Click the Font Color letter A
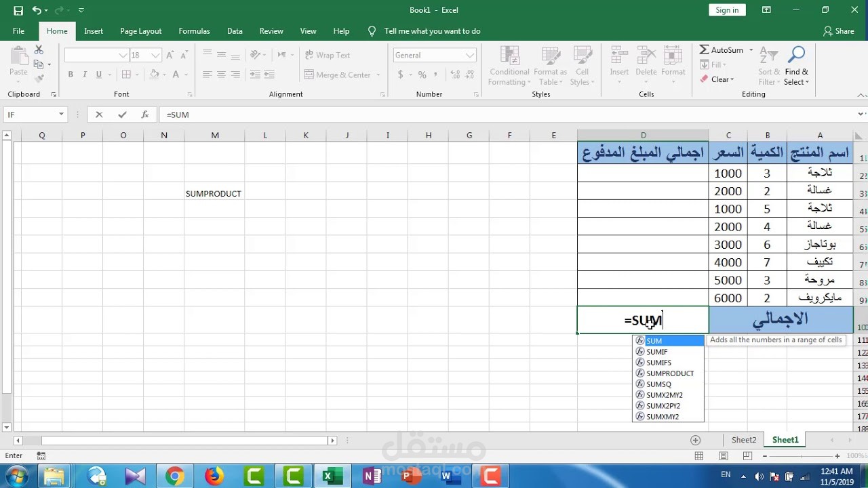Viewport: 868px width, 488px height. [176, 75]
